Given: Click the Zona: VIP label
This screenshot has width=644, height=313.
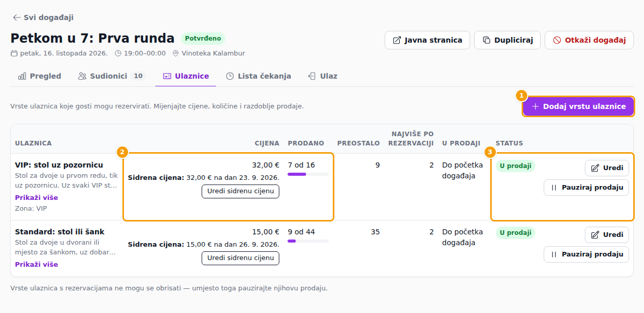Looking at the screenshot, I should tap(31, 209).
